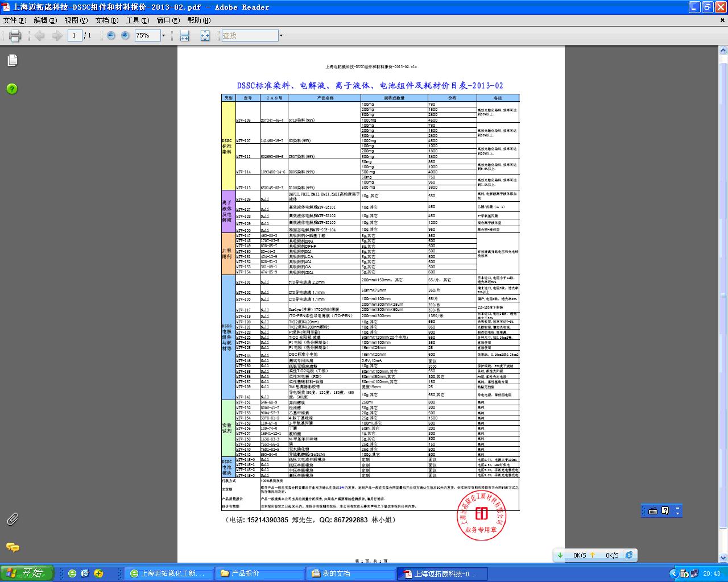Click the green 实验试剂 category cell

pyautogui.click(x=228, y=428)
